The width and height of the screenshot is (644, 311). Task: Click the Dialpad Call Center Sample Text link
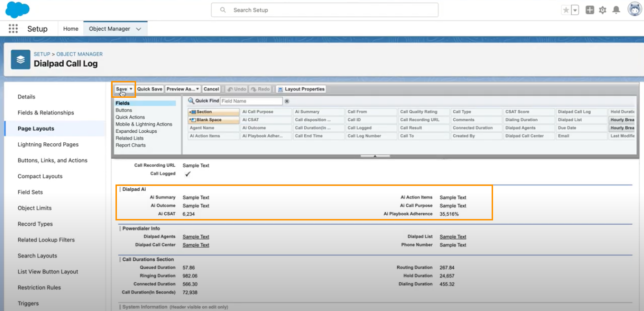[x=196, y=245]
